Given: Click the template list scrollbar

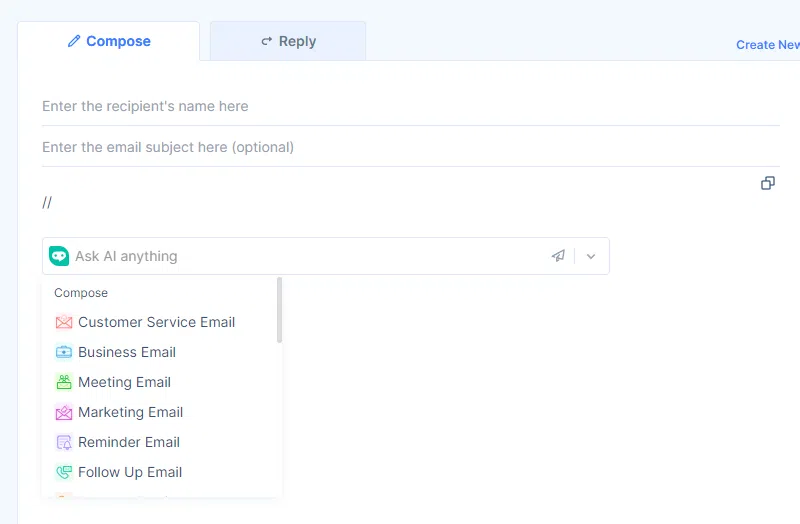Looking at the screenshot, I should (280, 310).
